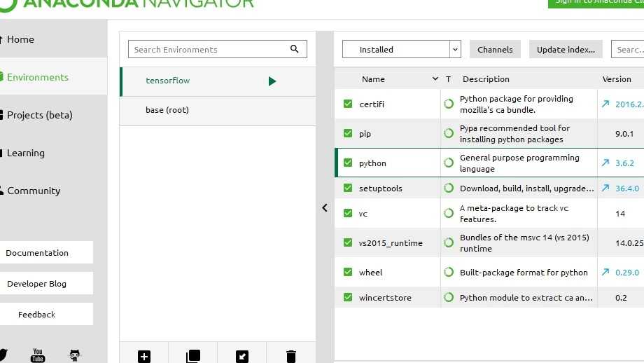644x363 pixels.
Task: Open the GitHub icon link
Action: (x=75, y=355)
